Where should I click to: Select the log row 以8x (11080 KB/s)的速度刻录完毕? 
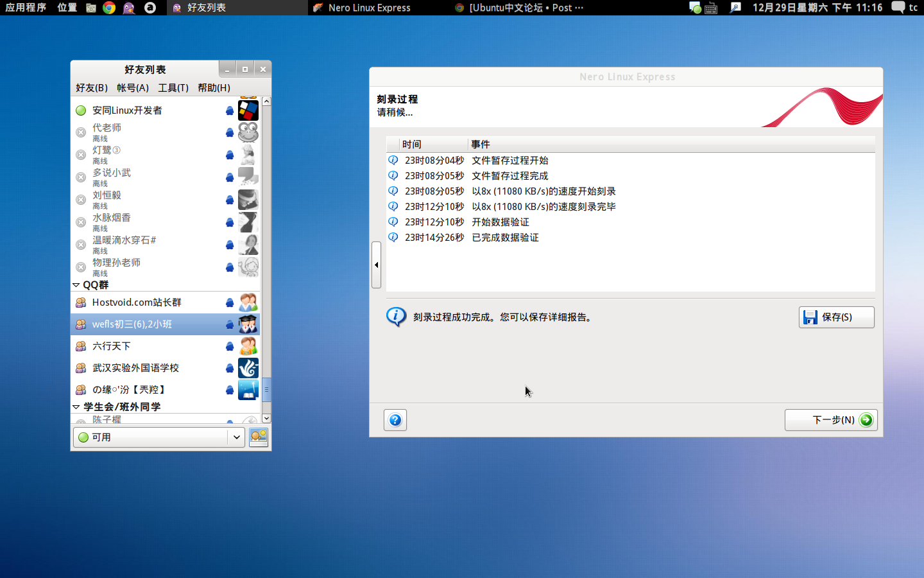(x=631, y=206)
